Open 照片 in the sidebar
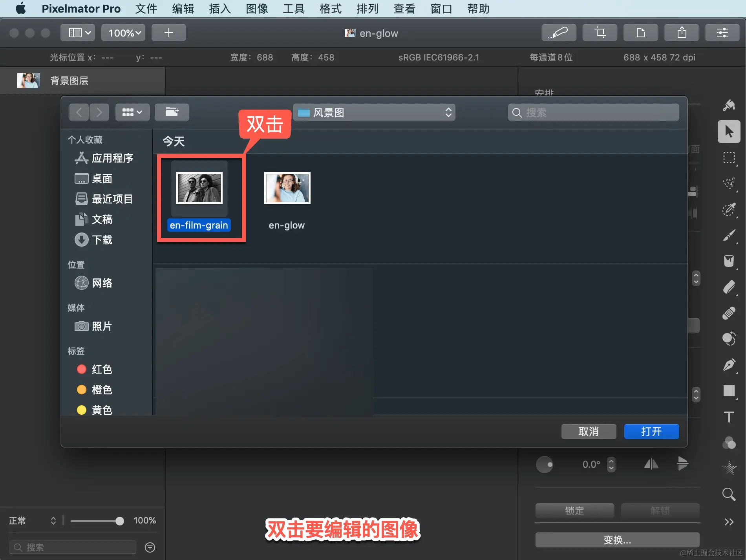This screenshot has width=746, height=560. 93,326
